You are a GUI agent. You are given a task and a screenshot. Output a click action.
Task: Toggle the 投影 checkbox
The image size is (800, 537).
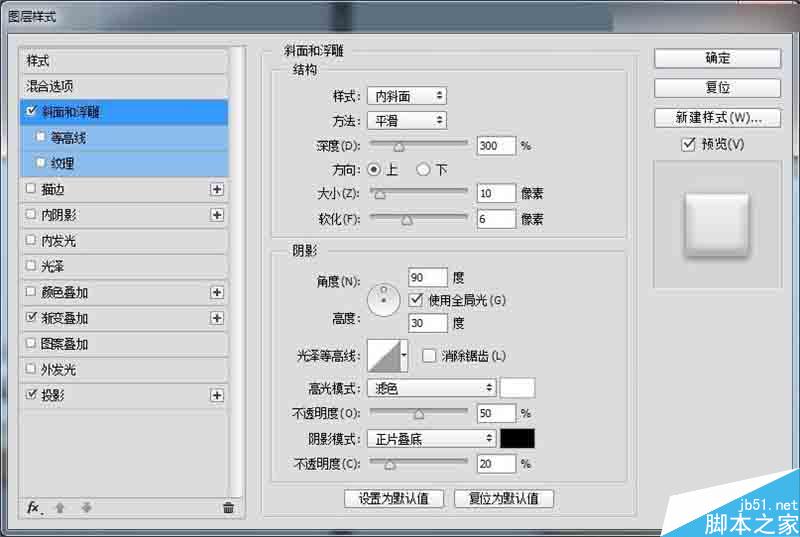pyautogui.click(x=31, y=394)
